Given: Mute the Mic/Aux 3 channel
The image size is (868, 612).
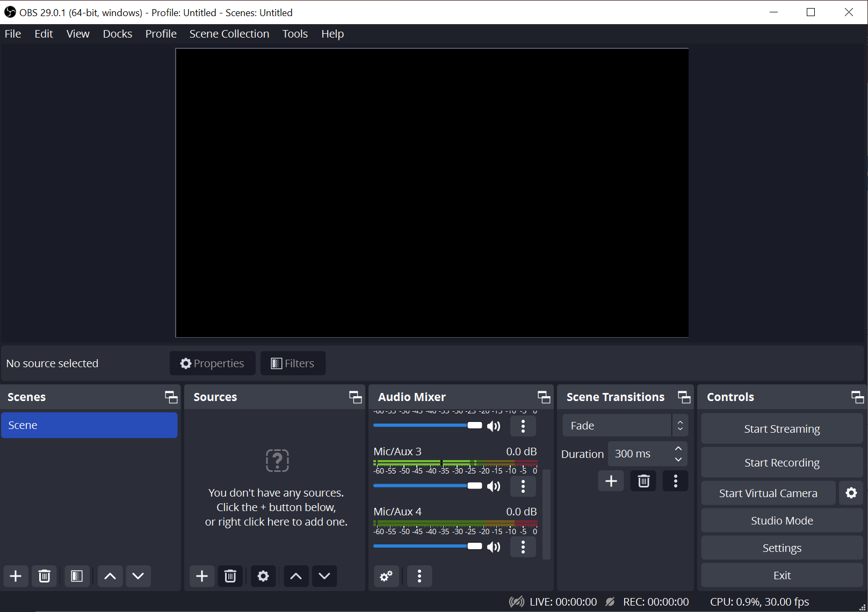Looking at the screenshot, I should click(x=494, y=486).
